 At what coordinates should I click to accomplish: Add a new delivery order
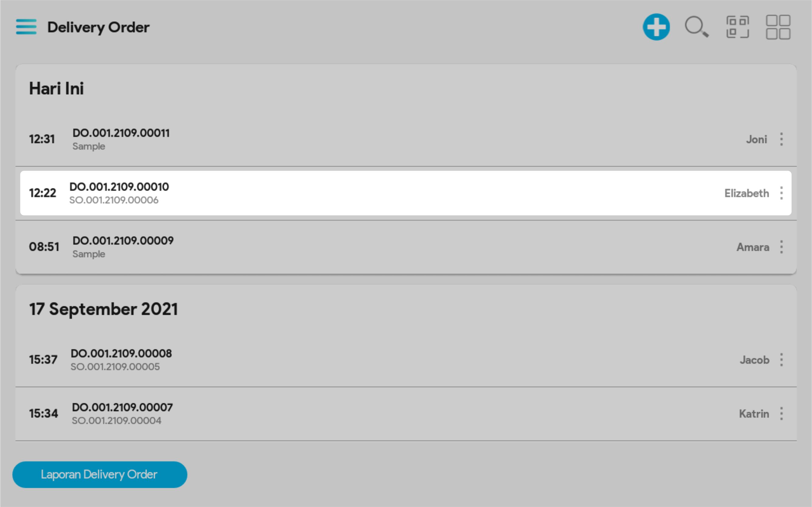point(656,27)
